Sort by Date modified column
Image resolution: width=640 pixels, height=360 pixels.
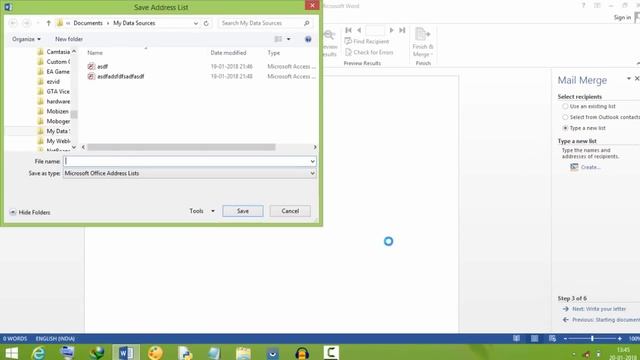(229, 53)
